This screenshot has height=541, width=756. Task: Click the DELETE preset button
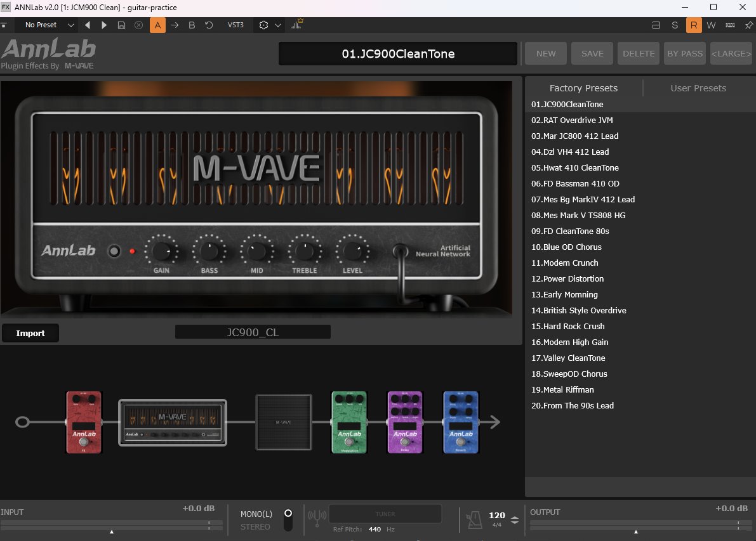coord(639,53)
